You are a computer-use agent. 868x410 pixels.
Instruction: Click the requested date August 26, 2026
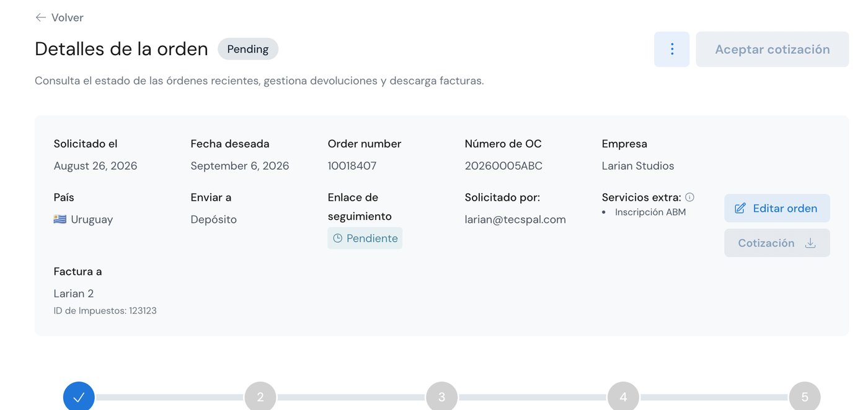[x=95, y=166]
